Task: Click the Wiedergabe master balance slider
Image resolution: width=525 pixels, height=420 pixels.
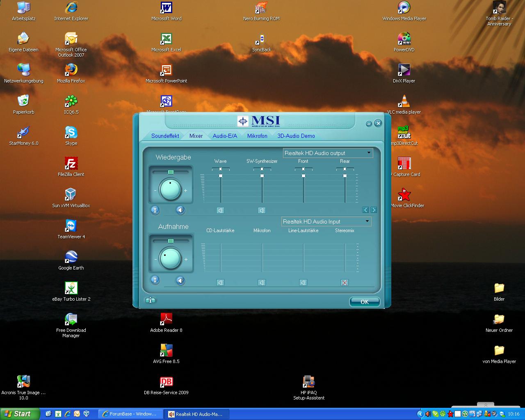Action: coord(171,172)
